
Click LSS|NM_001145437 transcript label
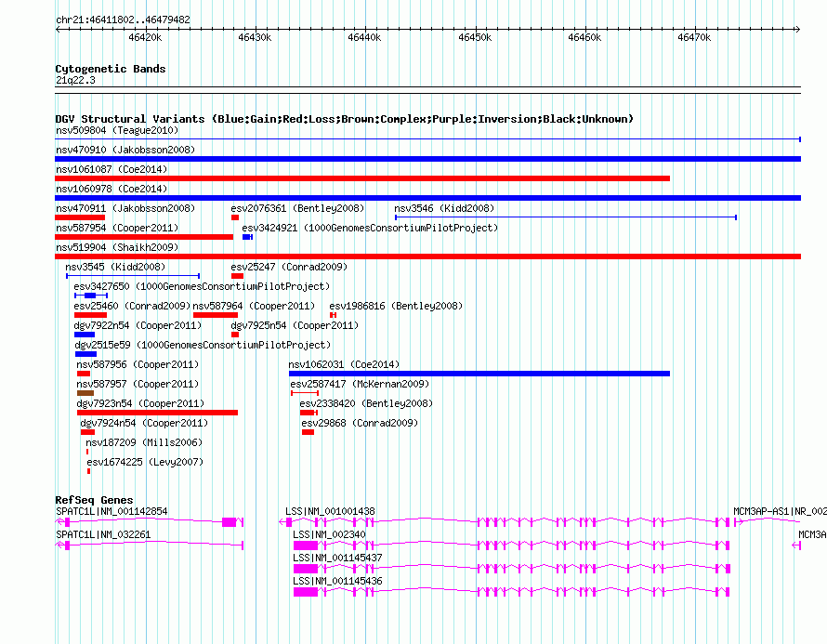pyautogui.click(x=337, y=558)
